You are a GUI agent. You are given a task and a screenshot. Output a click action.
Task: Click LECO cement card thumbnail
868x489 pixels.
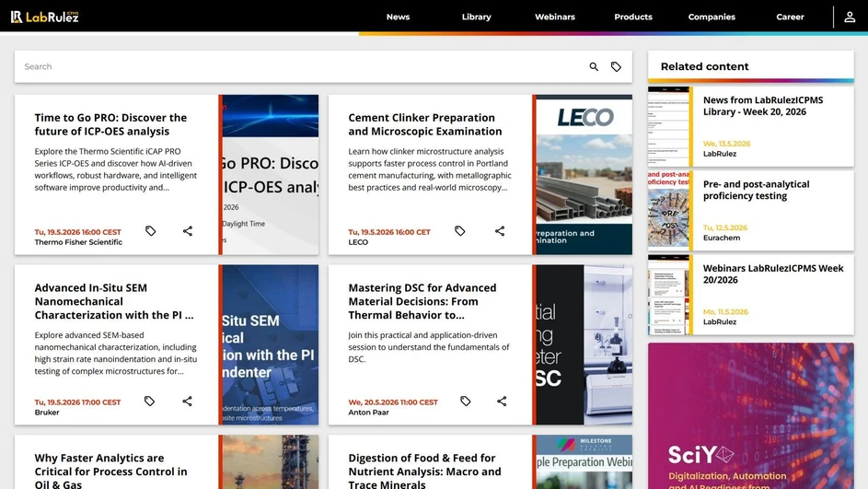(584, 174)
